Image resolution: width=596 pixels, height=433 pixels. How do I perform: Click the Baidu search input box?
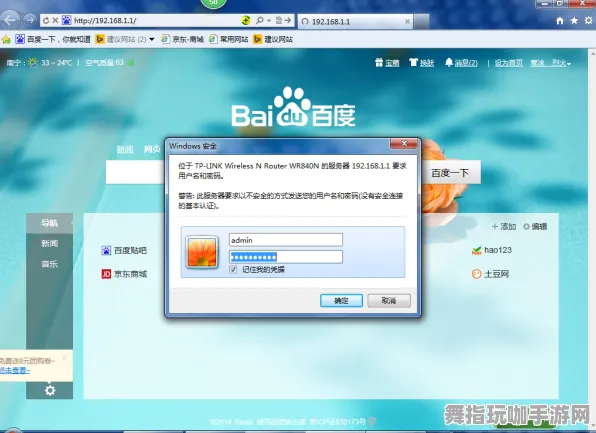[135, 172]
